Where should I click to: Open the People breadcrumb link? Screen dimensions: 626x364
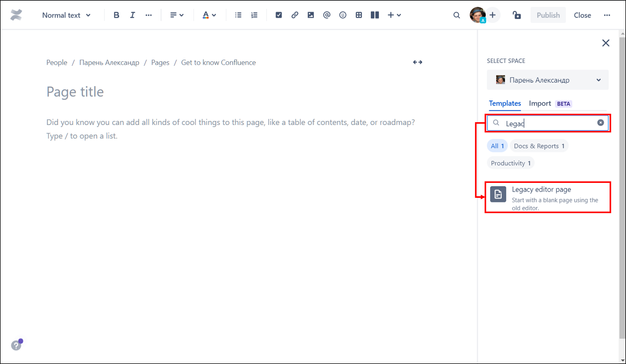pyautogui.click(x=57, y=62)
